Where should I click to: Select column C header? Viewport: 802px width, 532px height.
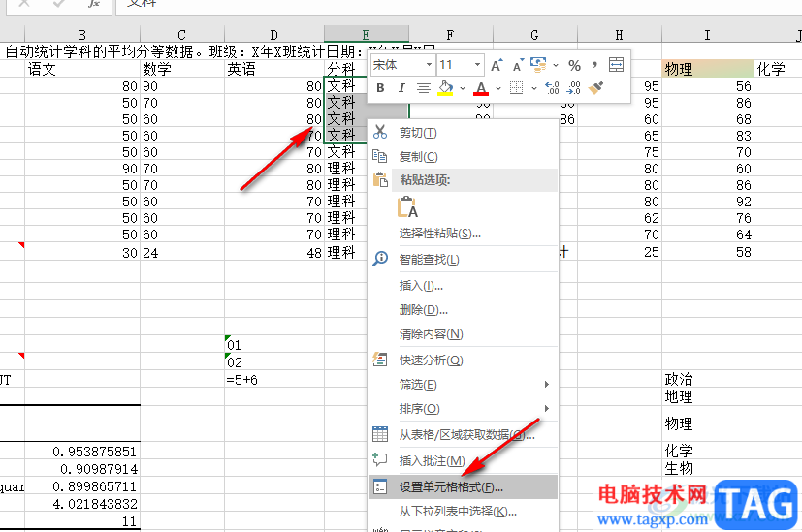pyautogui.click(x=181, y=35)
